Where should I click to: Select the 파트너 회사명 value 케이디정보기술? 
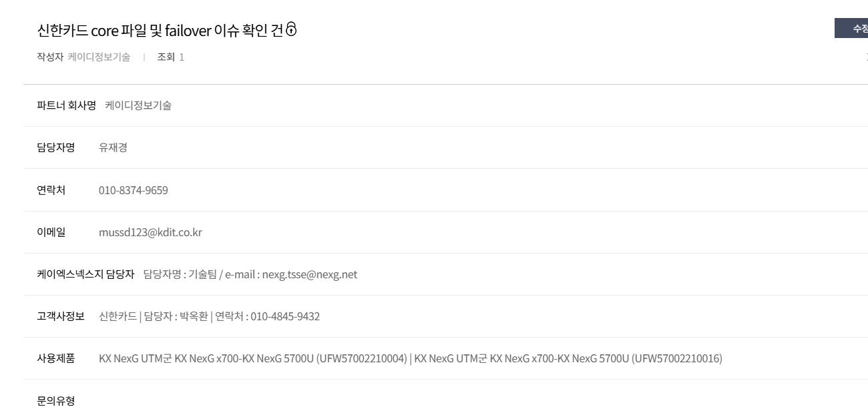tap(138, 105)
